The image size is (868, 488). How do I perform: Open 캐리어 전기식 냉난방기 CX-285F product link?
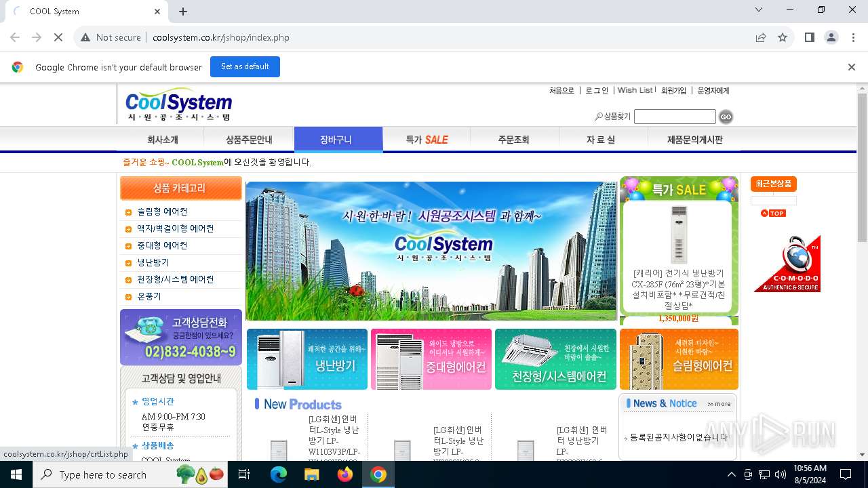678,289
